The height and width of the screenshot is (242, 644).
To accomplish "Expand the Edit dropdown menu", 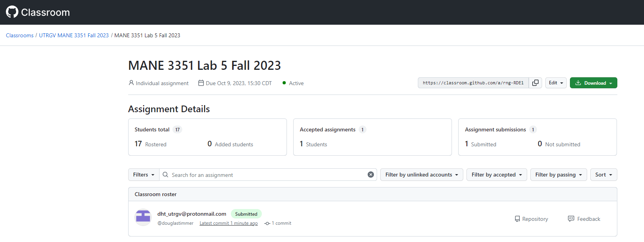I will (x=556, y=83).
